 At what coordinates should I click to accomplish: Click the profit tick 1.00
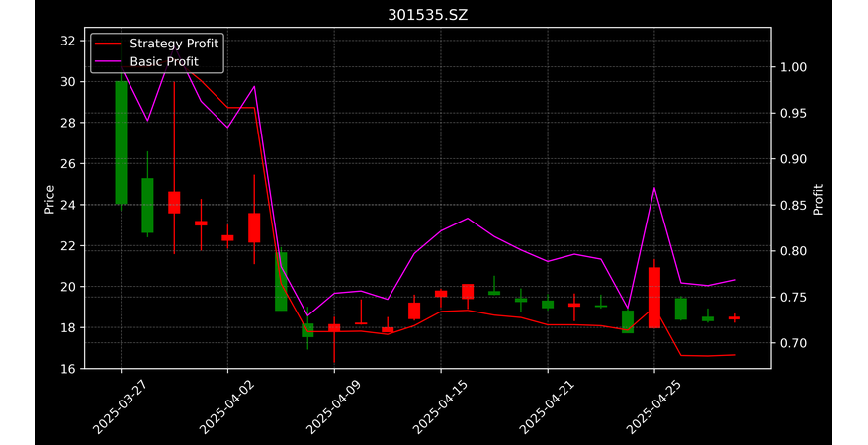(x=792, y=67)
